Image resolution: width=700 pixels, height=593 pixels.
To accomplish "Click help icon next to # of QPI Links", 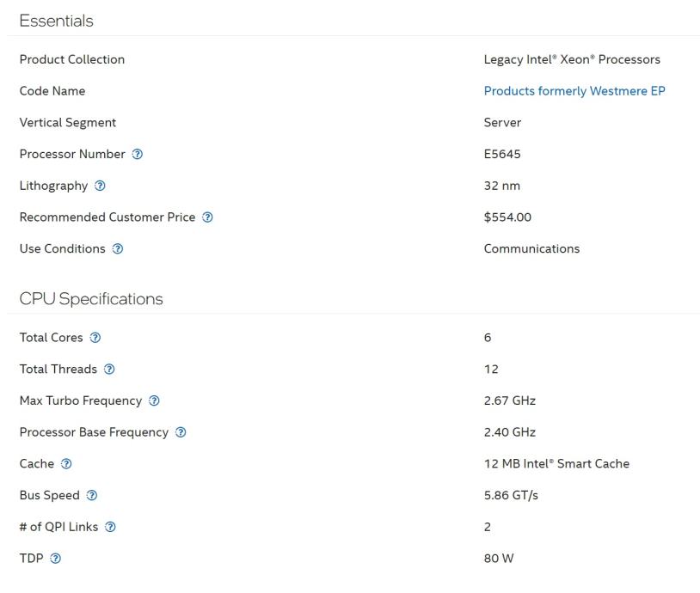I will 110,527.
